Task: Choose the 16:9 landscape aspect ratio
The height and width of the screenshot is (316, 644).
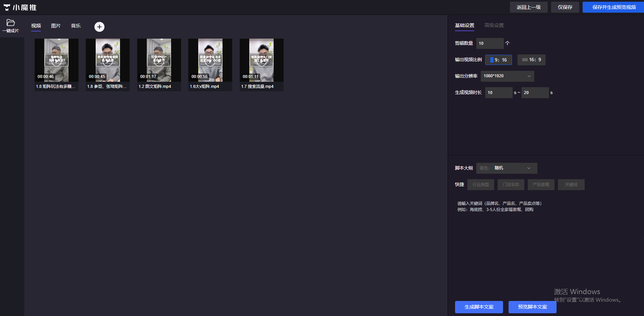Action: [531, 60]
